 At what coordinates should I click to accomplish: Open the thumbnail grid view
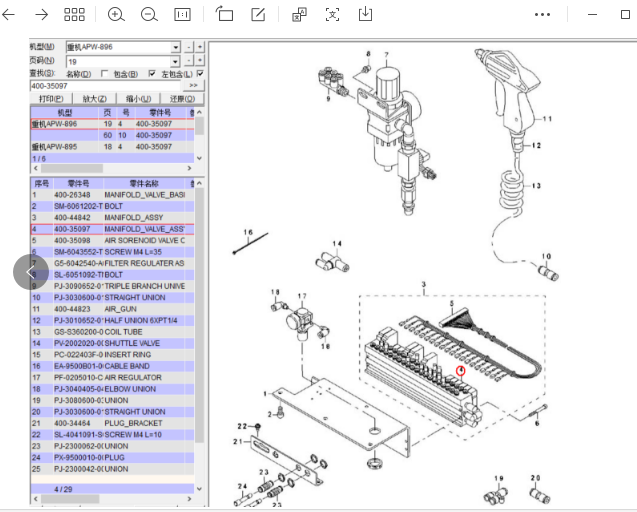pyautogui.click(x=74, y=15)
